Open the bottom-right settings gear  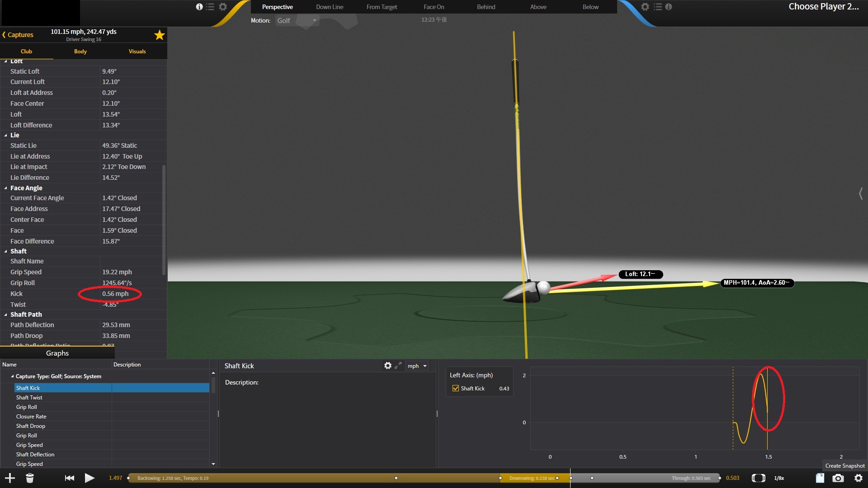tap(858, 478)
